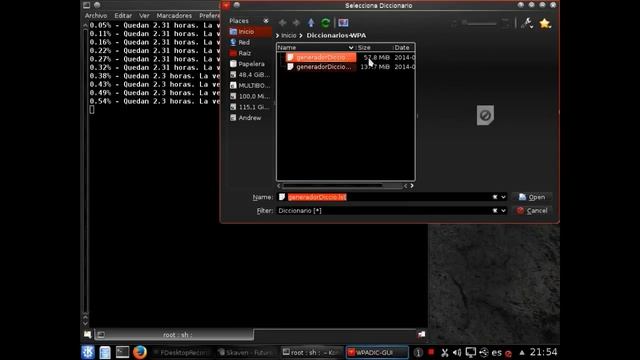Go to the parent folder using the up arrow

311,23
